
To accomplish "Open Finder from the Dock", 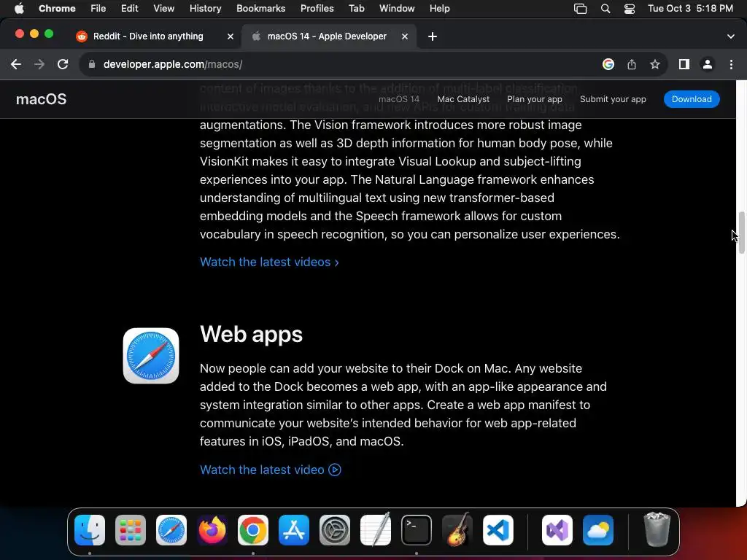I will click(x=90, y=530).
